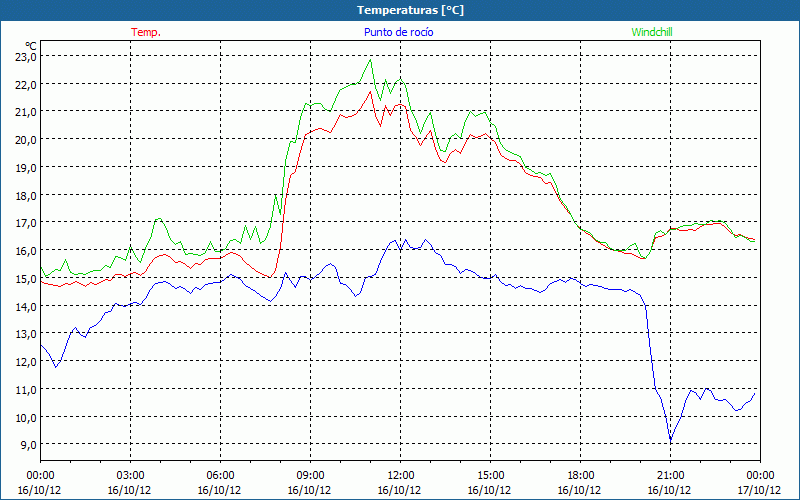Select the green Windchill legend label

click(x=652, y=32)
